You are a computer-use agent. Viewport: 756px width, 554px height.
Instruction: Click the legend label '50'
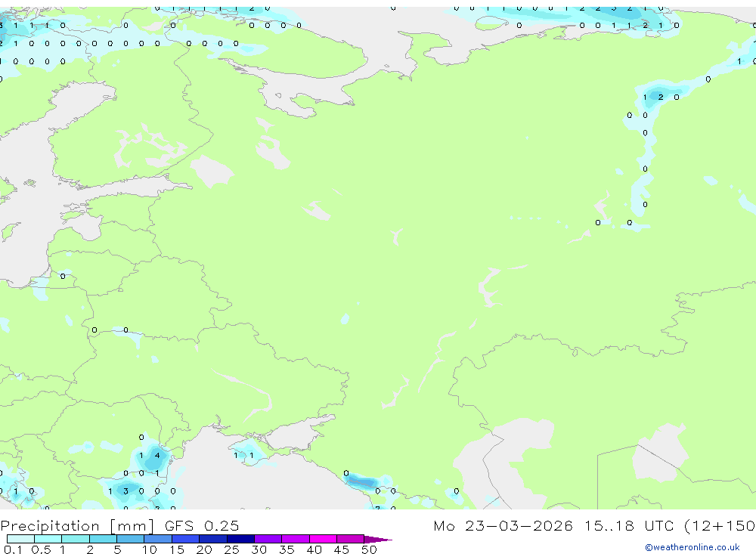369,549
